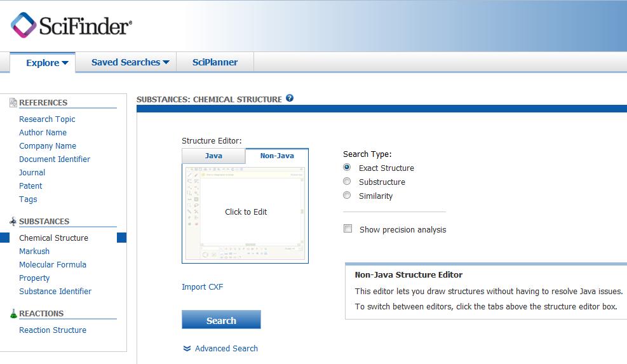Switch to the Java editor tab
627x364 pixels.
point(213,156)
